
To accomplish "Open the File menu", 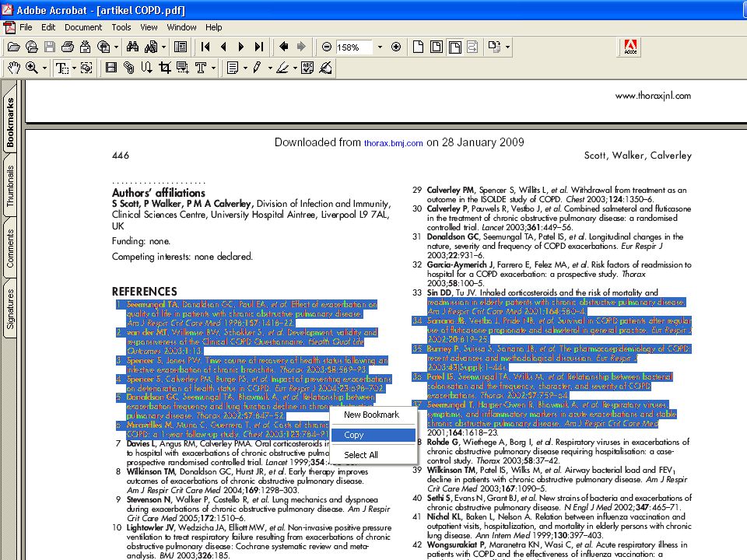I will click(x=26, y=27).
